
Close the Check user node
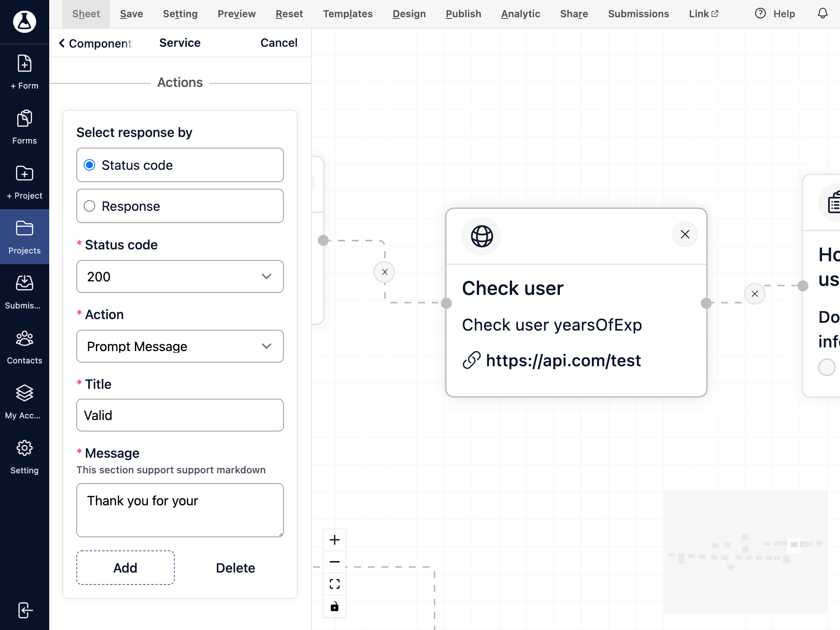click(x=685, y=234)
